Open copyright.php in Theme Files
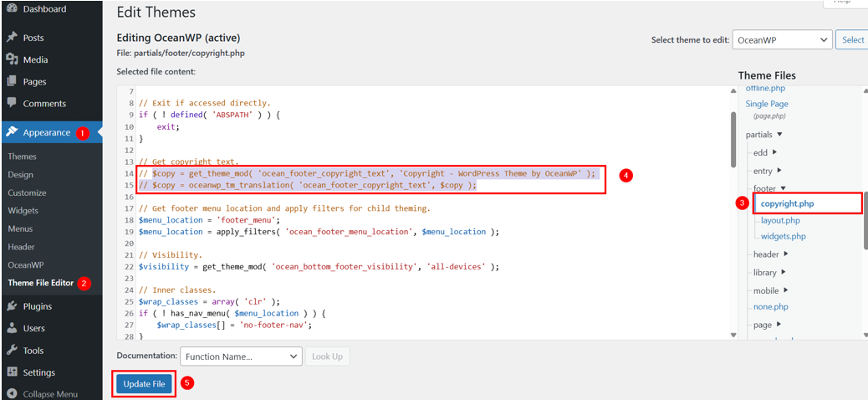 pyautogui.click(x=787, y=203)
